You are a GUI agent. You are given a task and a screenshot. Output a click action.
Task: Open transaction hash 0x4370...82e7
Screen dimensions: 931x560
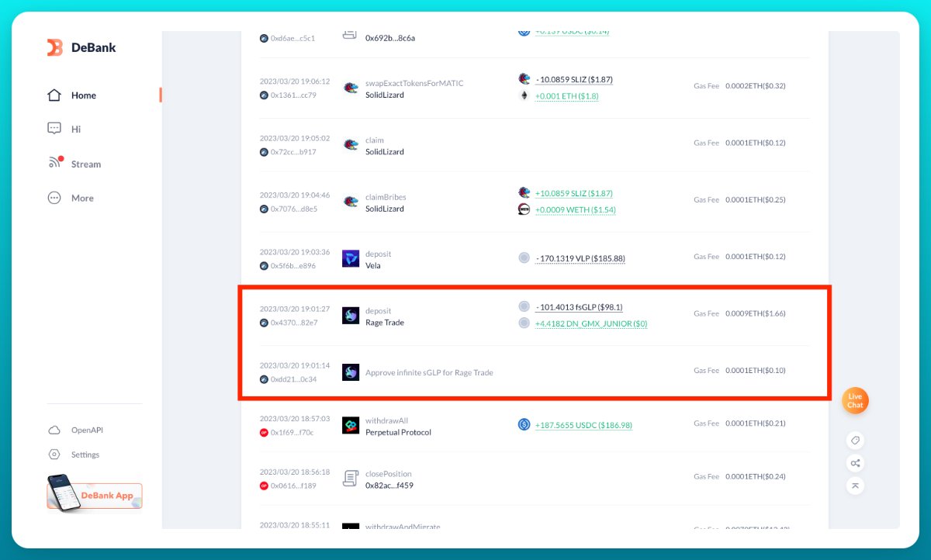point(293,323)
